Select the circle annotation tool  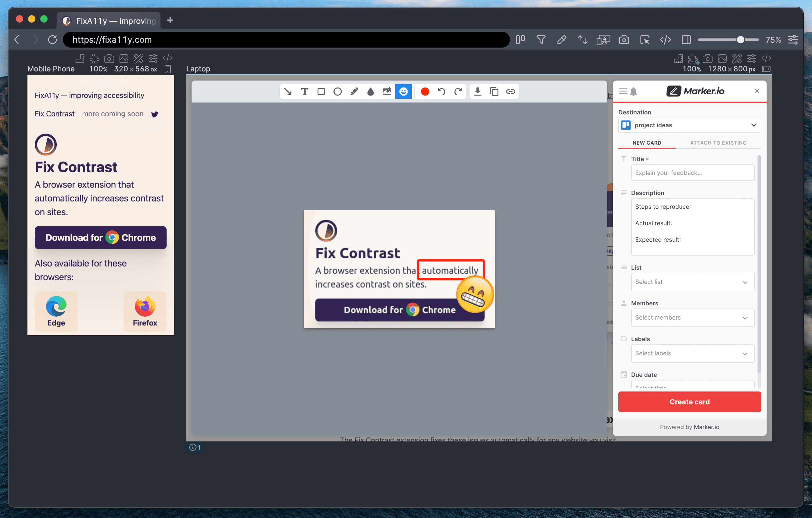pos(338,92)
